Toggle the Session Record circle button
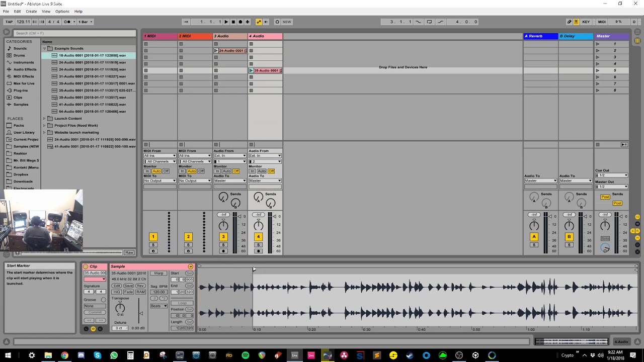644x362 pixels. (277, 22)
